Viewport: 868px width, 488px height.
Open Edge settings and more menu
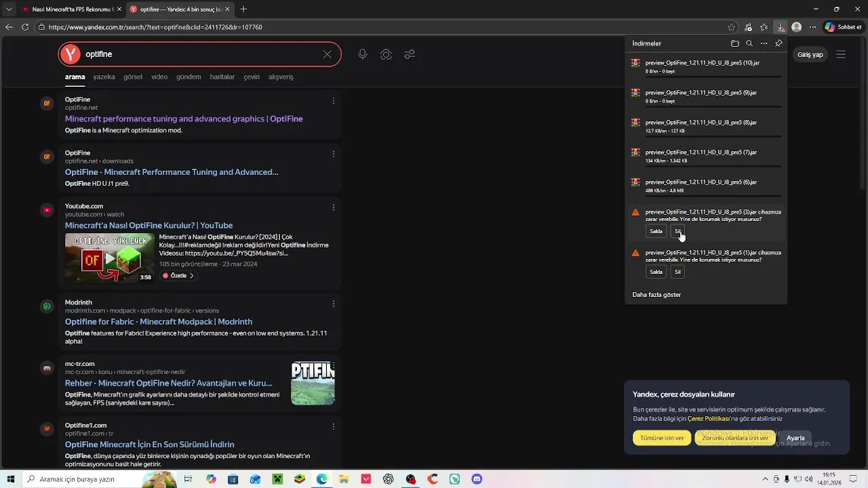812,27
